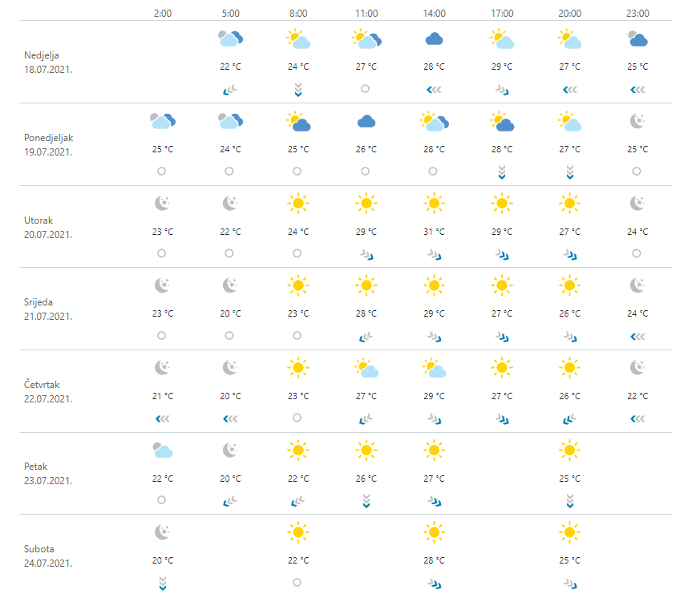Select the dark cloud icon for Ponedjeljak at 11:00

click(366, 121)
